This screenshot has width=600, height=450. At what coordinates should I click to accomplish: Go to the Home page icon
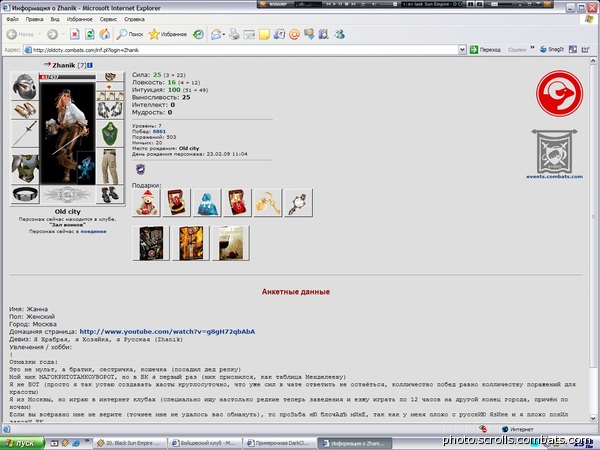pyautogui.click(x=104, y=34)
